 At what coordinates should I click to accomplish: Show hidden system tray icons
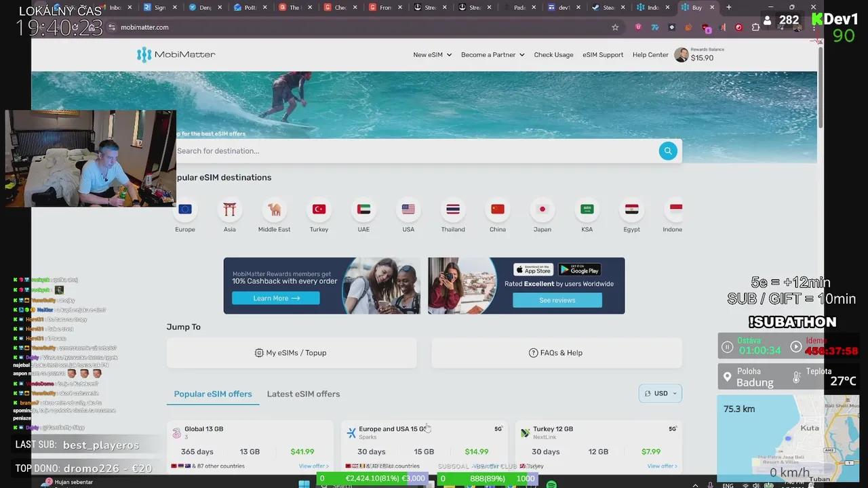coord(695,485)
